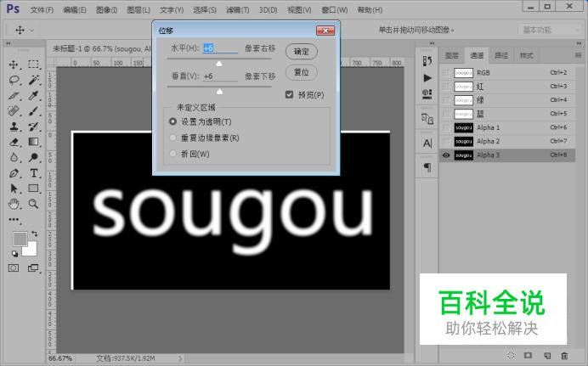Open the 图像(I) menu
The image size is (588, 366).
point(106,10)
